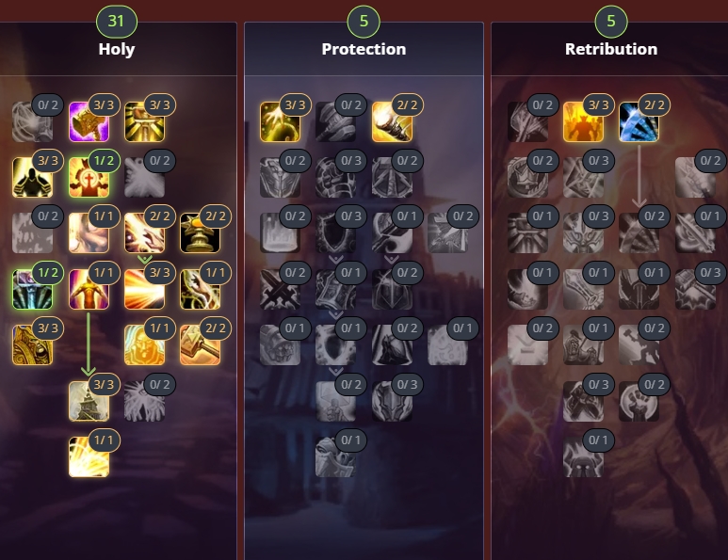728x560 pixels.
Task: Click the golden trophy talent at 2/2 in Holy
Action: click(200, 232)
